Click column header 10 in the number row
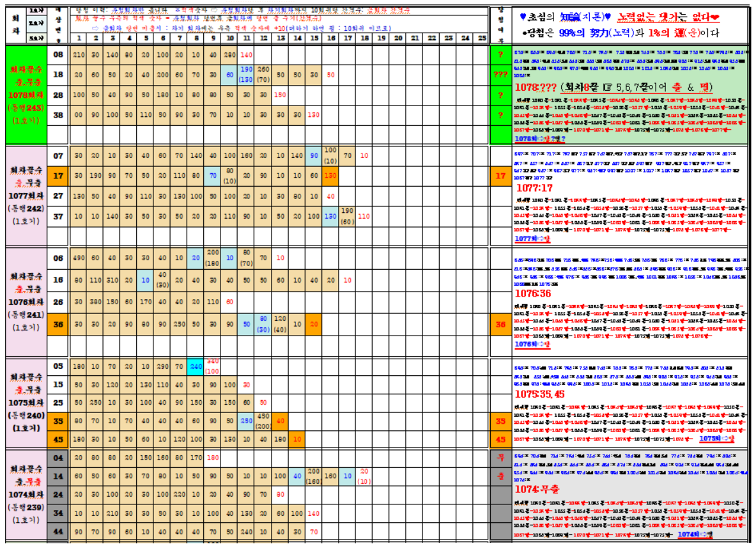Viewport: 756px width, 544px height. pyautogui.click(x=229, y=38)
